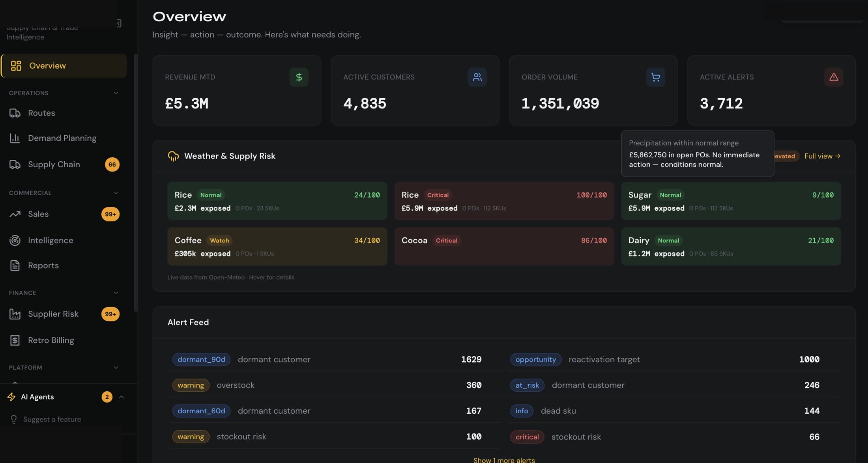
Task: Open the Sales page
Action: 64,214
